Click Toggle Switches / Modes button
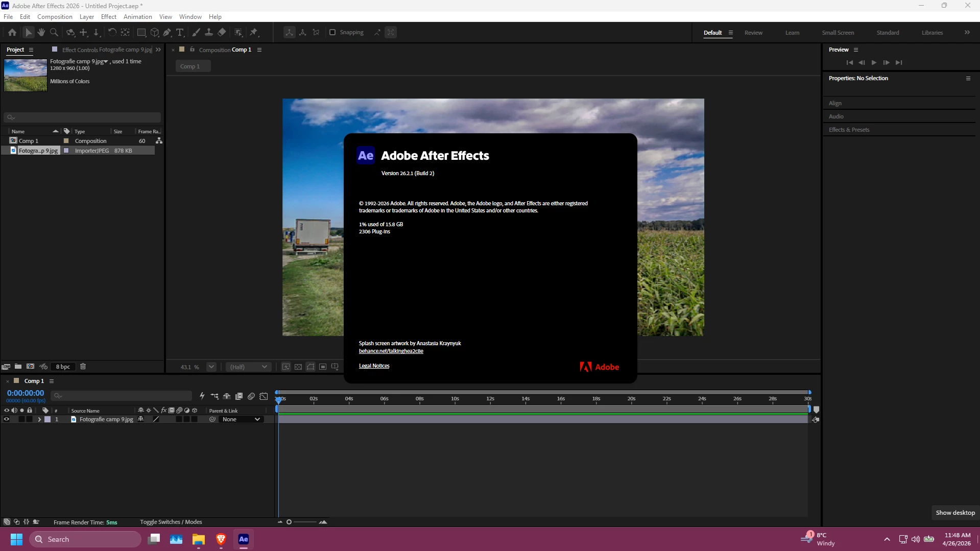Viewport: 980px width, 551px height. pyautogui.click(x=171, y=522)
